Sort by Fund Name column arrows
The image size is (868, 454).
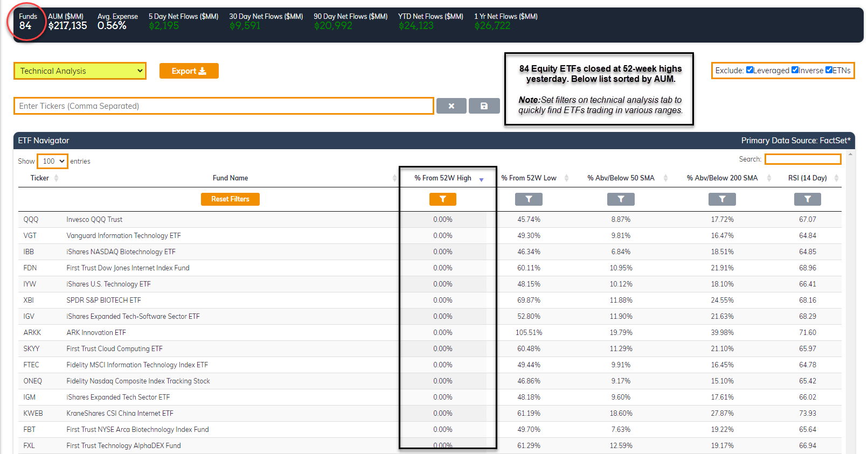(394, 178)
